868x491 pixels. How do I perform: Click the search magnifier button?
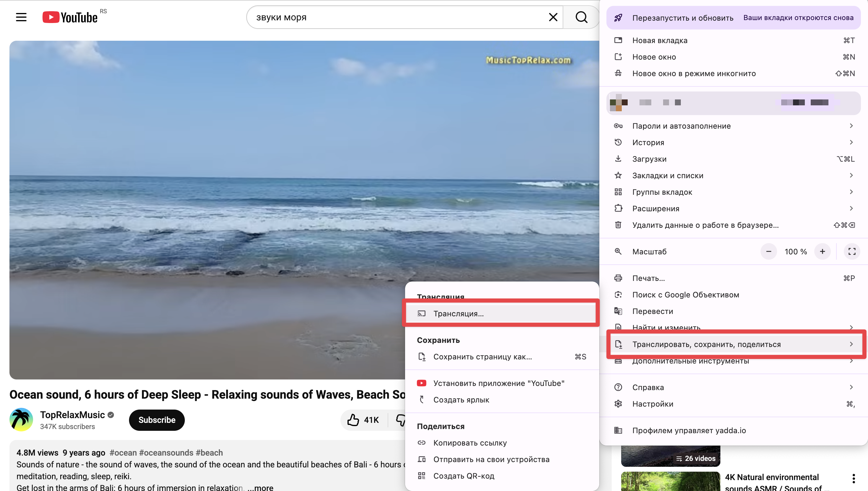point(581,17)
